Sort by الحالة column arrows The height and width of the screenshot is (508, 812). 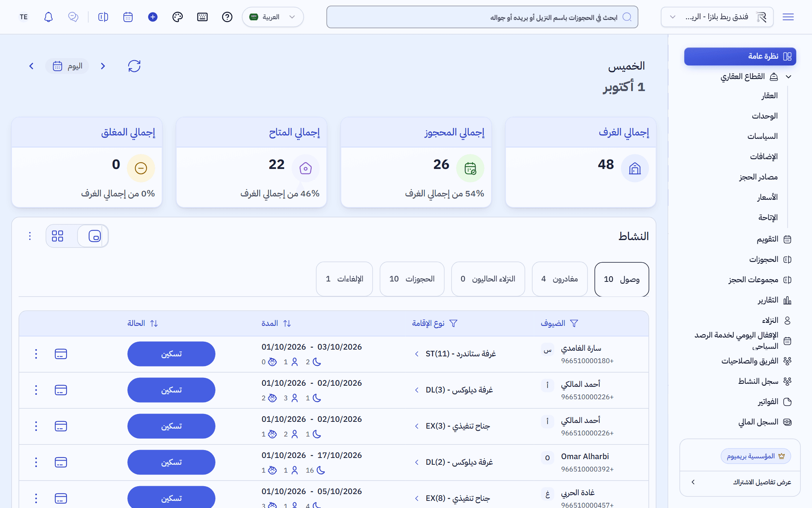[x=154, y=324]
